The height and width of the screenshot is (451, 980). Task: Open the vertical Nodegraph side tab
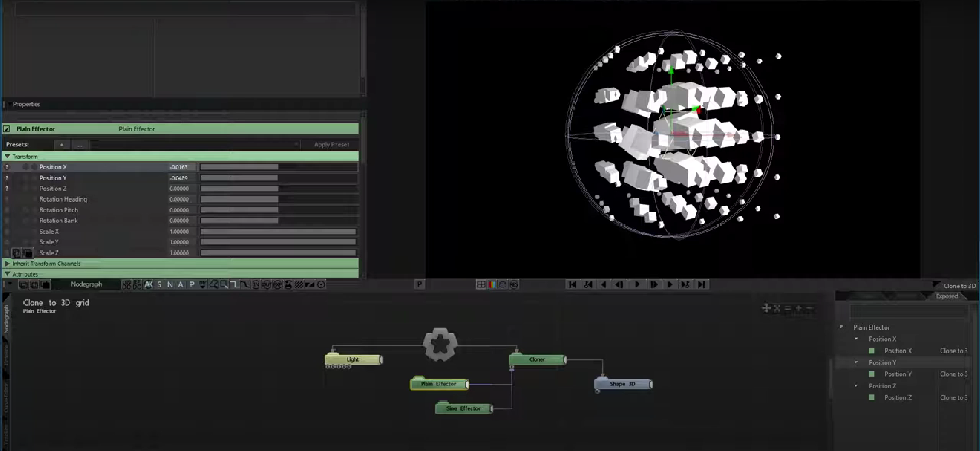(6, 319)
